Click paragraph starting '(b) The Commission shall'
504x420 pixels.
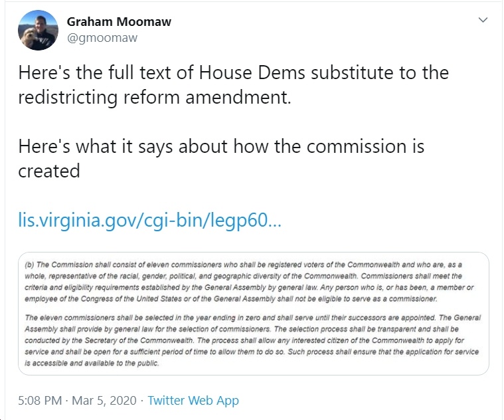point(249,282)
